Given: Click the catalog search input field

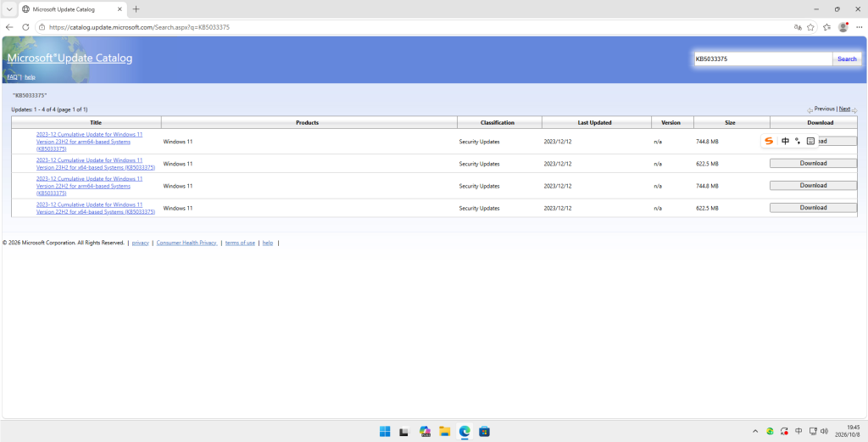Looking at the screenshot, I should pos(763,59).
